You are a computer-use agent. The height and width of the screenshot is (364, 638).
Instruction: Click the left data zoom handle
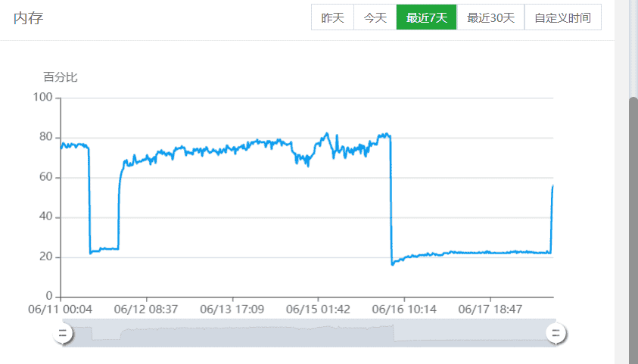pyautogui.click(x=64, y=333)
